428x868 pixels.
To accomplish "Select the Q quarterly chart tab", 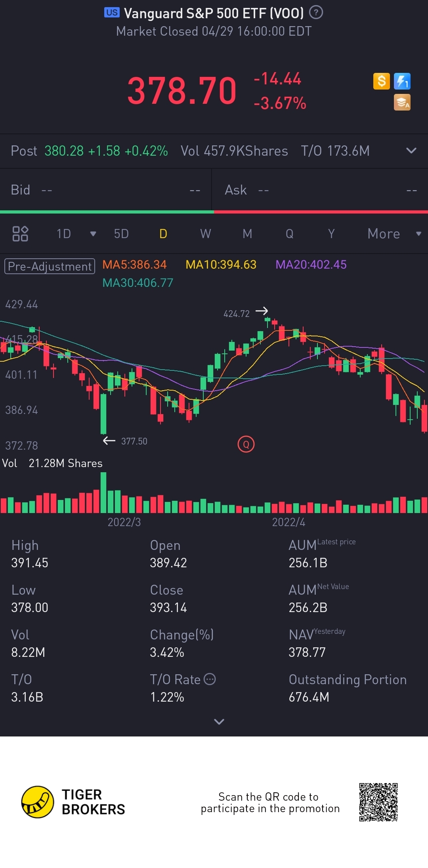I will tap(290, 234).
